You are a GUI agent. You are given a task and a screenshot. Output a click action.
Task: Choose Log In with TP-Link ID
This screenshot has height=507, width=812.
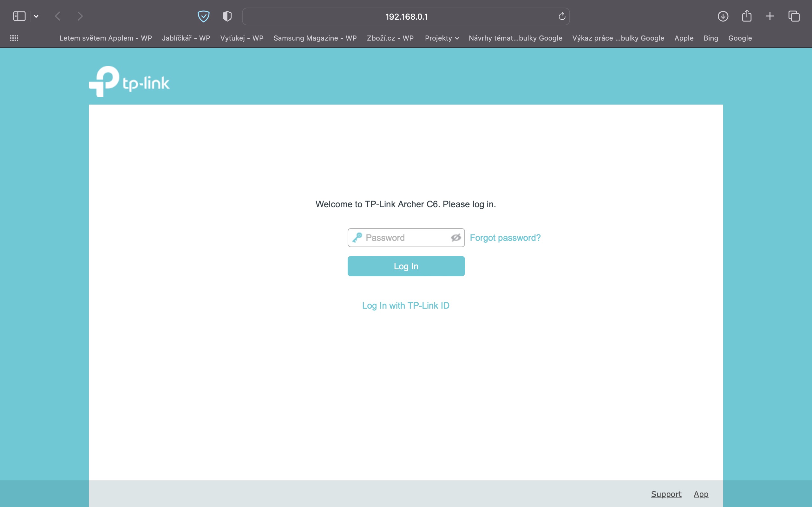(406, 305)
